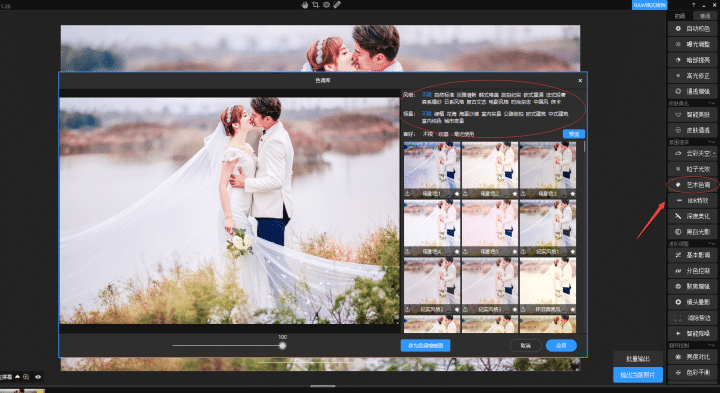Select the 云彩天空 sky replacement tool
Screen dimensions: 720x393
click(x=692, y=153)
